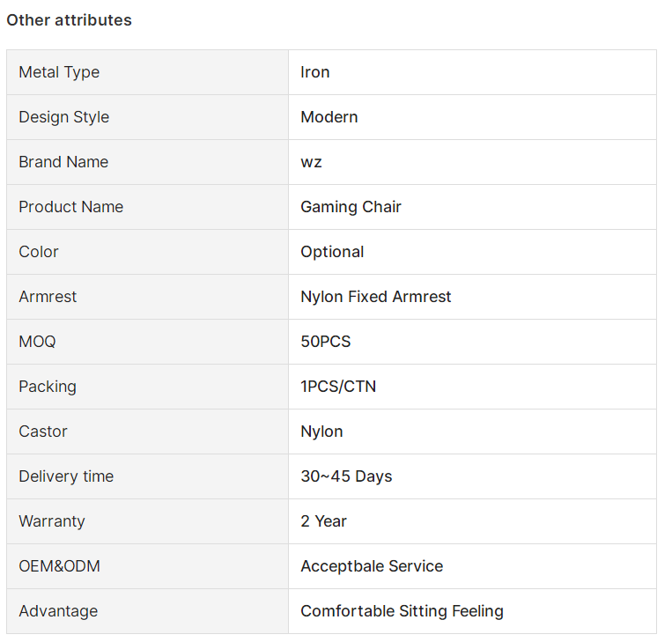Click the '50PCS' value

pos(326,342)
